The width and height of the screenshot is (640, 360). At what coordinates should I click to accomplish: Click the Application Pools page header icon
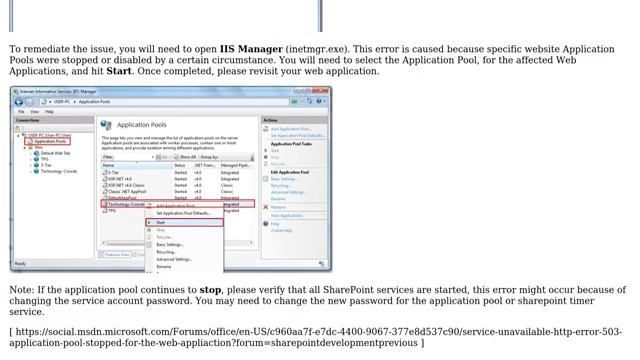[106, 125]
